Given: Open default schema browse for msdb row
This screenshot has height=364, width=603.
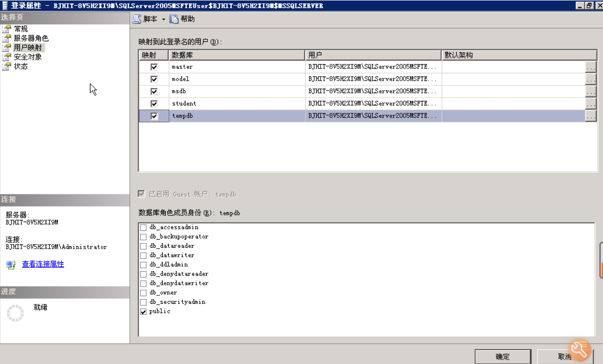Looking at the screenshot, I should click(x=591, y=91).
